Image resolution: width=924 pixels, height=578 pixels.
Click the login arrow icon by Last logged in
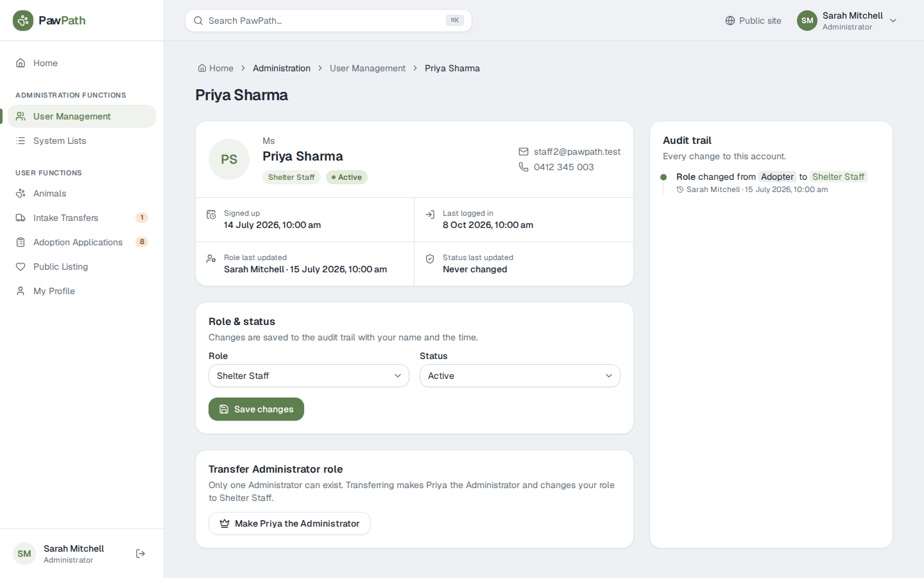430,215
